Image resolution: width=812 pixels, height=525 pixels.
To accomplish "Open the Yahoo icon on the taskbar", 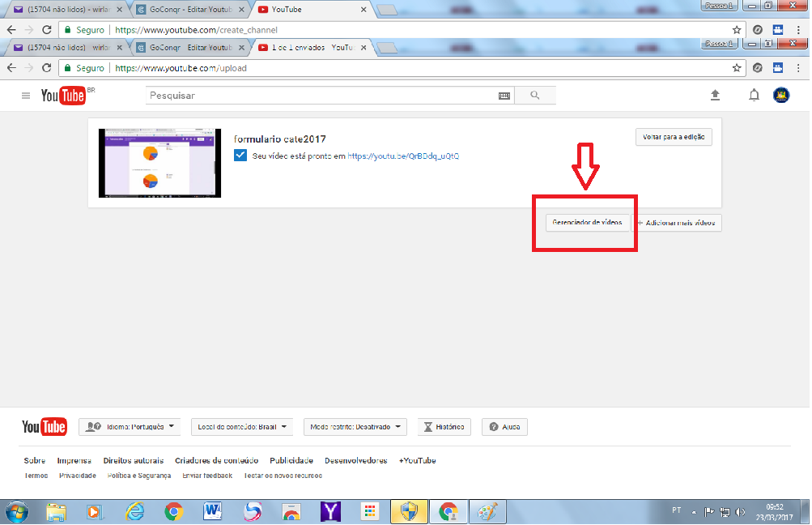I will 330,512.
